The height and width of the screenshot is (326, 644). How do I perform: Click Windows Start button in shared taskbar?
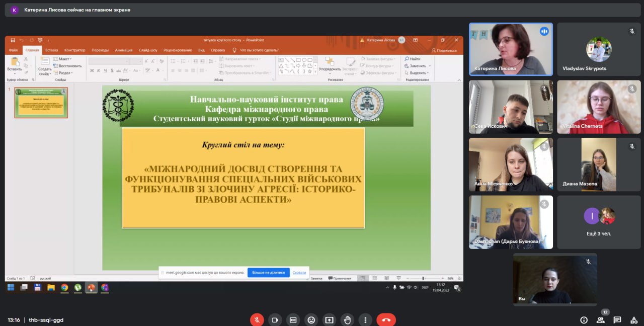coord(11,288)
